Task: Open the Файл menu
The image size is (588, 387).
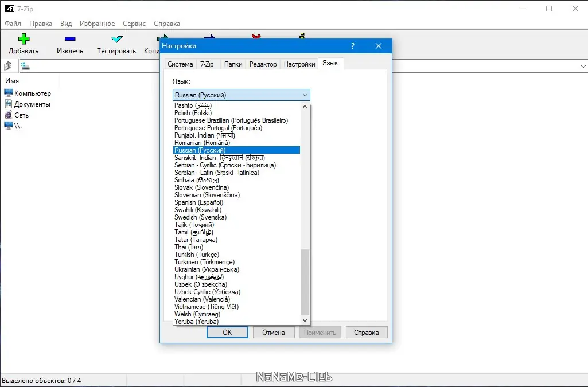Action: click(x=13, y=24)
